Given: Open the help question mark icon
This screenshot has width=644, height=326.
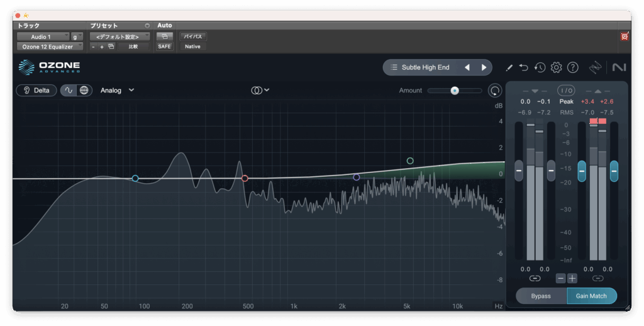Looking at the screenshot, I should (572, 67).
